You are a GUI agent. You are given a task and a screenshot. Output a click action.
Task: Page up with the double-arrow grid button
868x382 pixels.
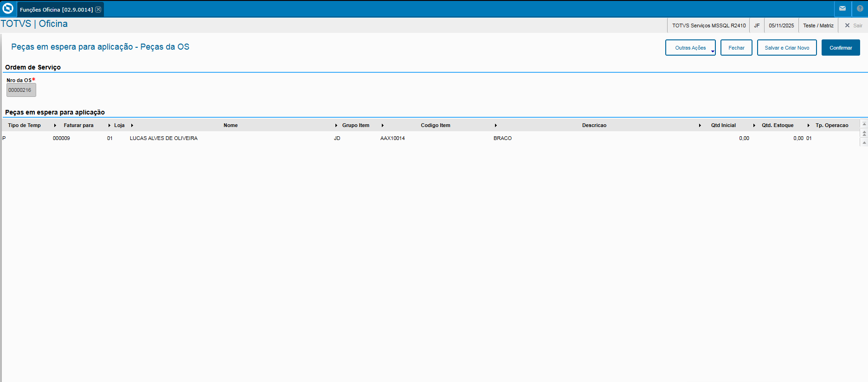pos(864,134)
